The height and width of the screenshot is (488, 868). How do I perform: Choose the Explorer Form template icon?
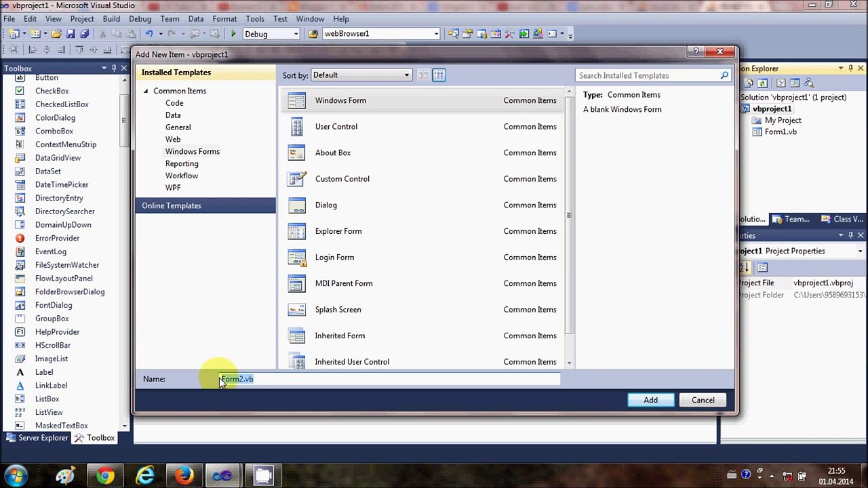click(296, 231)
